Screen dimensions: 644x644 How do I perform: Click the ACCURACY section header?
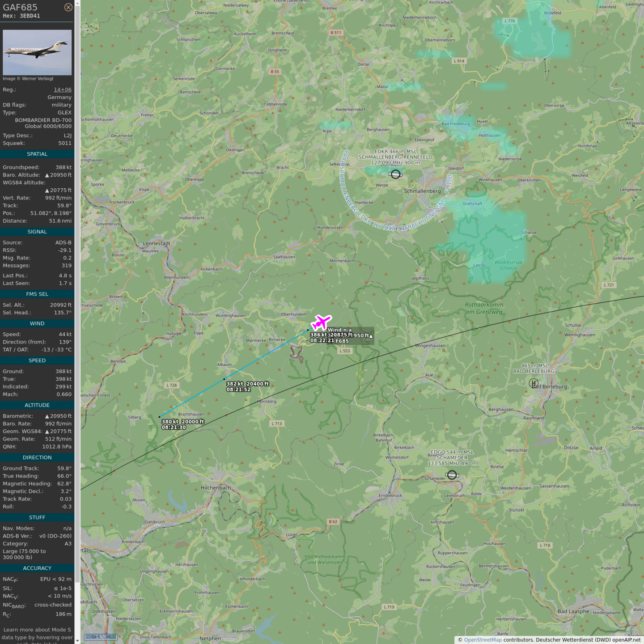(37, 568)
